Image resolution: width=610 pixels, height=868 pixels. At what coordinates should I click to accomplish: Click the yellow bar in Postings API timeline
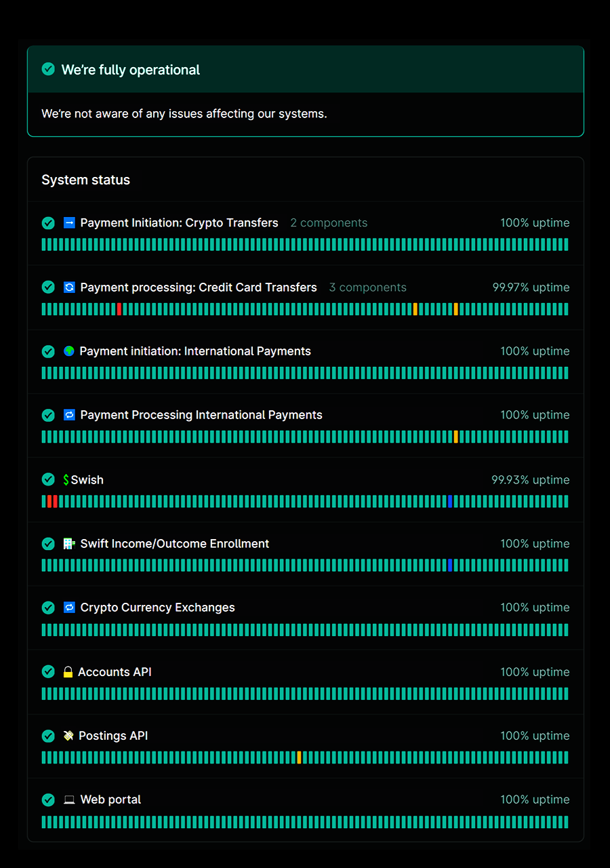click(x=299, y=757)
